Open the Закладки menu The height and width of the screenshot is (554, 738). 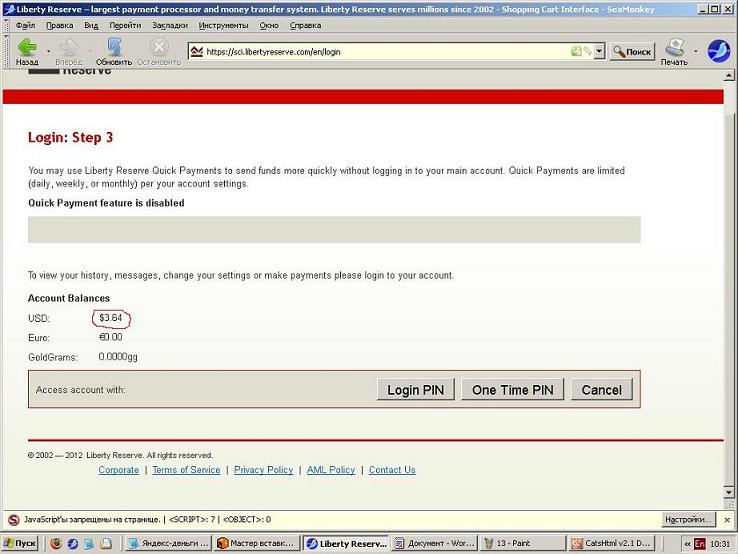[170, 25]
